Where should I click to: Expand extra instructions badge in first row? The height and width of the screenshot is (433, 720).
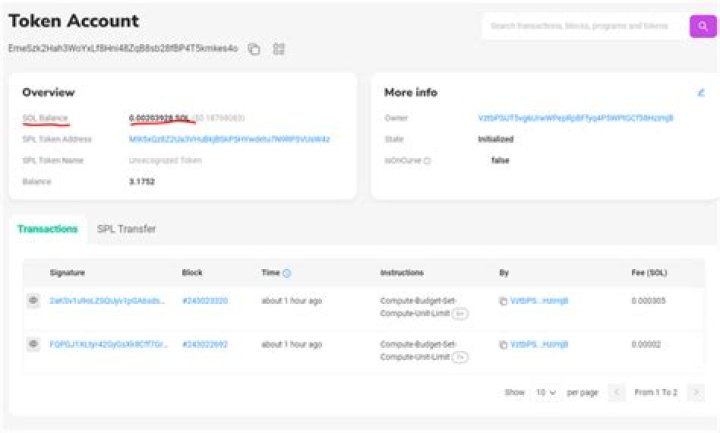(460, 314)
